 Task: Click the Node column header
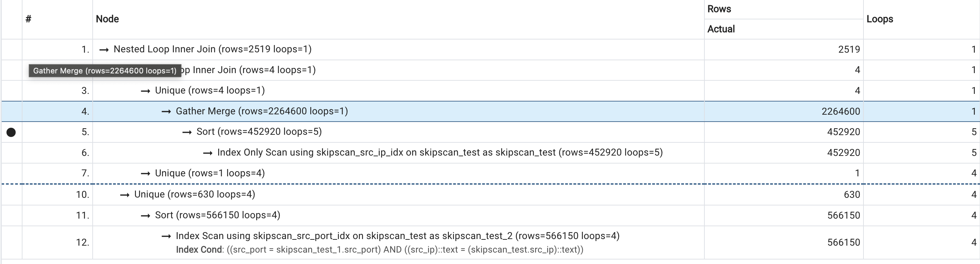107,19
